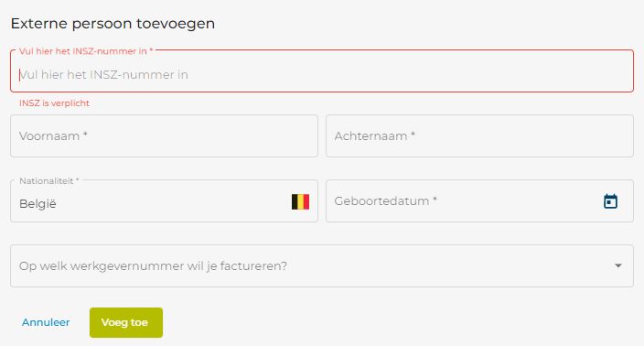Image resolution: width=644 pixels, height=346 pixels.
Task: Click the 'INSZ is verplicht' error message
Action: pyautogui.click(x=54, y=103)
